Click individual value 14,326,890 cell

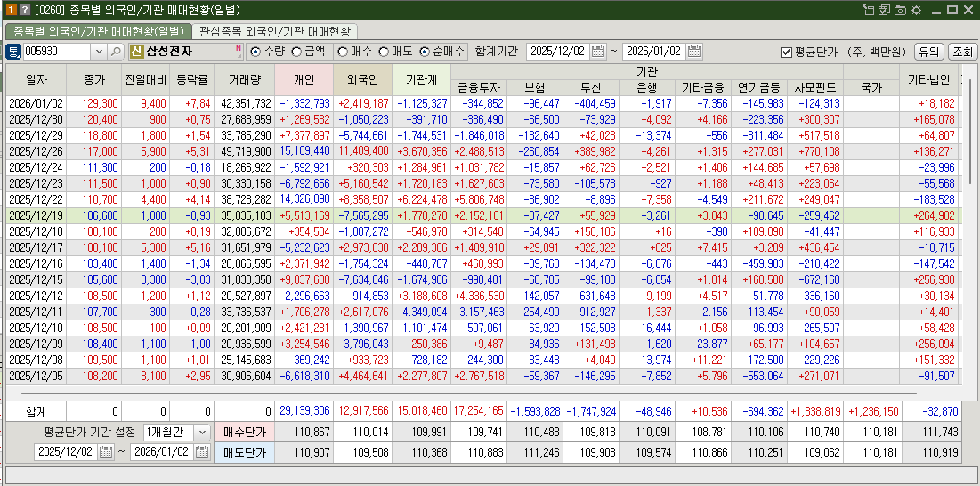tap(304, 200)
